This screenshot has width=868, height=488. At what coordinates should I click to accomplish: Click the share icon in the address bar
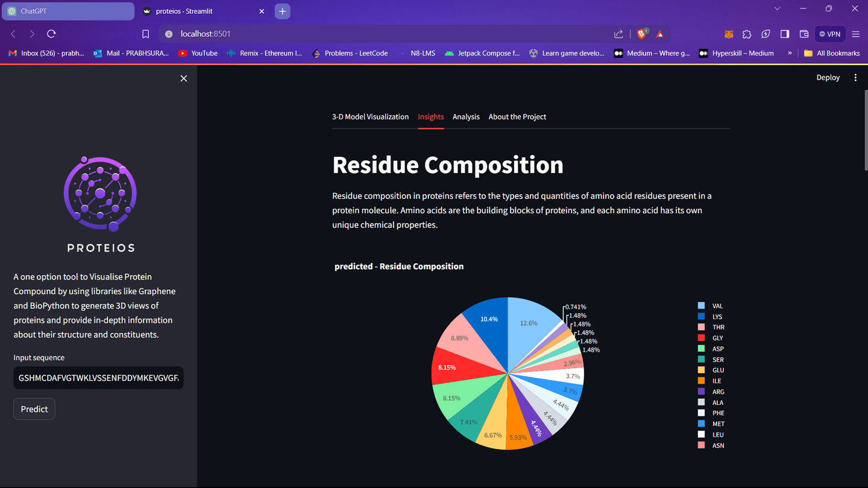click(x=618, y=34)
